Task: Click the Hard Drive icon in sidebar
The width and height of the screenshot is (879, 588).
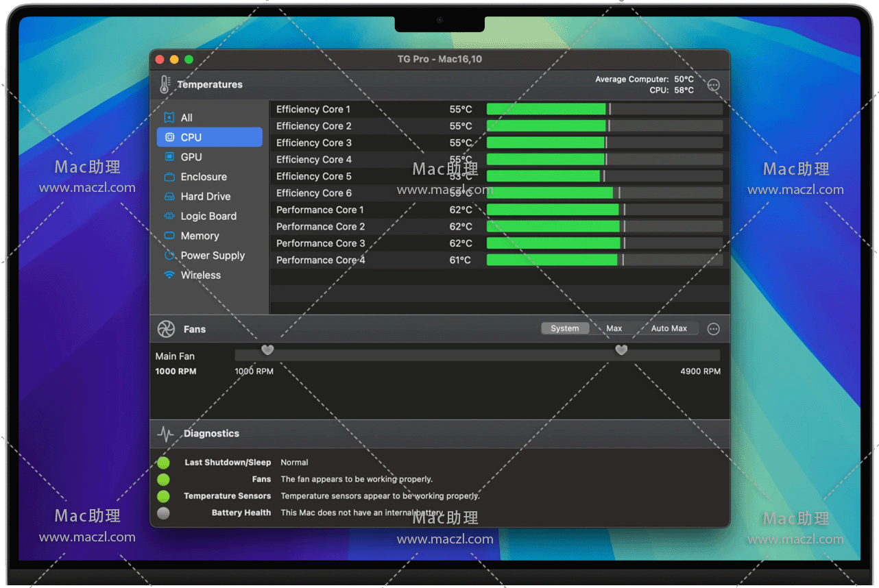Action: (x=169, y=197)
